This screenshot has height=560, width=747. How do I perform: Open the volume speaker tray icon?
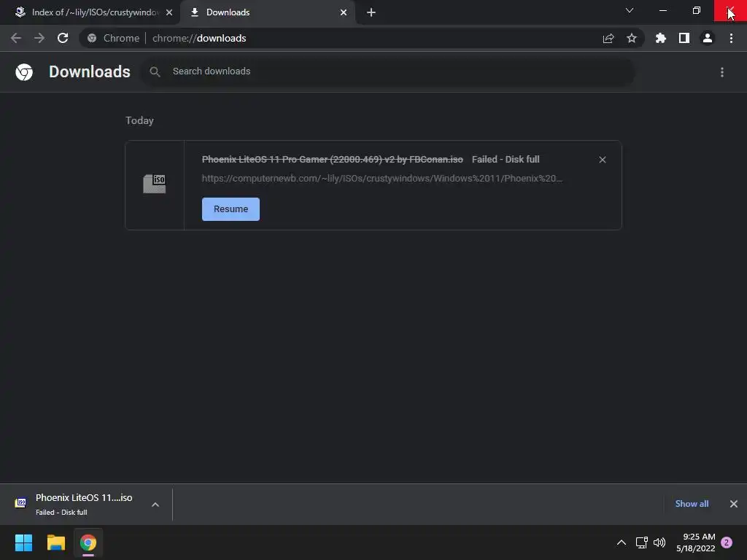tap(659, 542)
